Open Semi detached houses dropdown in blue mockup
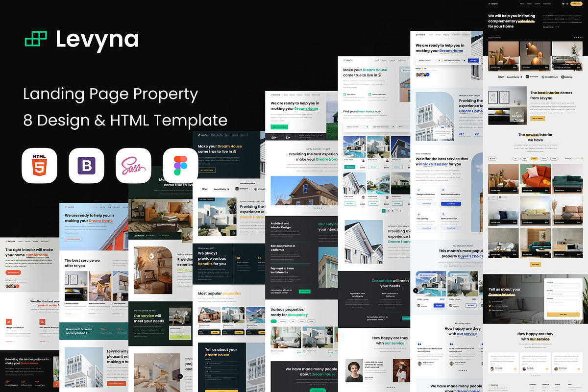Image resolution: width=588 pixels, height=392 pixels. pyautogui.click(x=454, y=61)
